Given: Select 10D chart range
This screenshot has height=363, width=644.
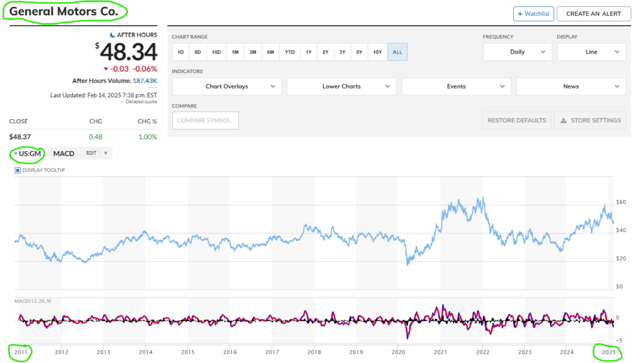Looking at the screenshot, I should pos(216,52).
